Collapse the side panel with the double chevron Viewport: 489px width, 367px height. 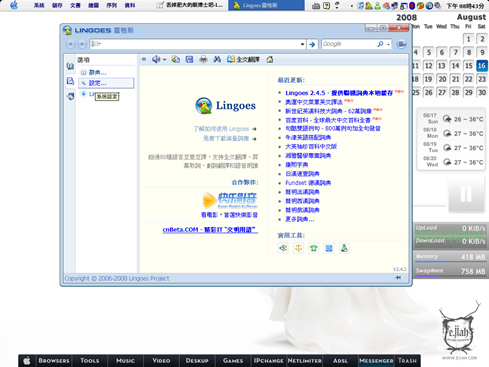(x=144, y=59)
